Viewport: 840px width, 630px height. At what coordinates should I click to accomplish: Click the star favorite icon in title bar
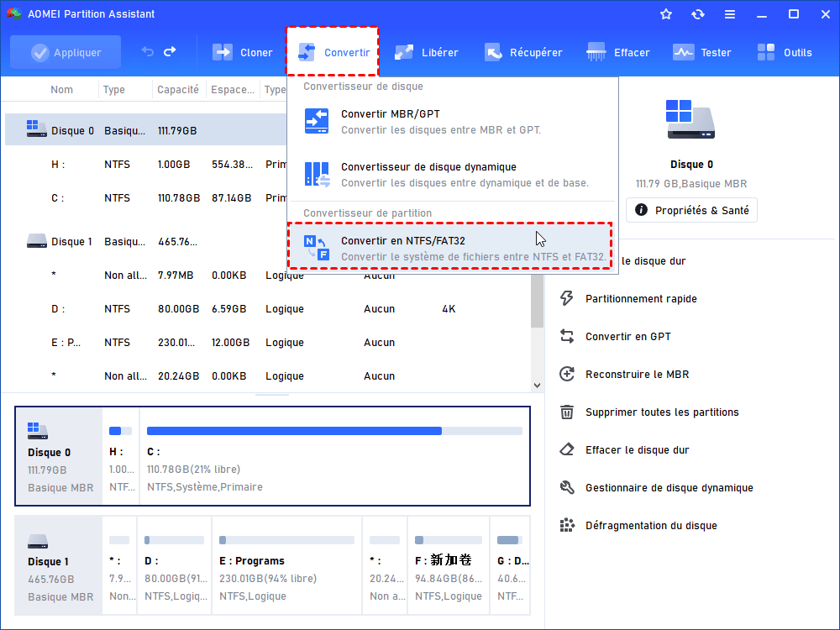coord(666,14)
